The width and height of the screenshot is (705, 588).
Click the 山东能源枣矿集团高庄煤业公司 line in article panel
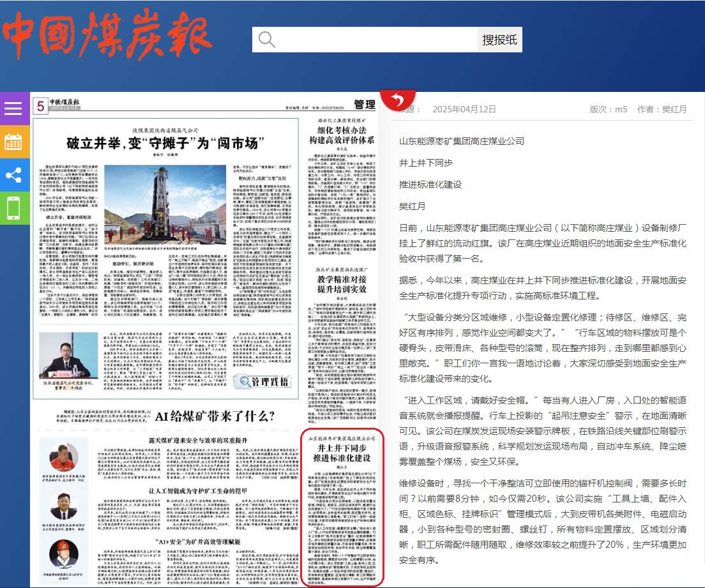pos(461,141)
